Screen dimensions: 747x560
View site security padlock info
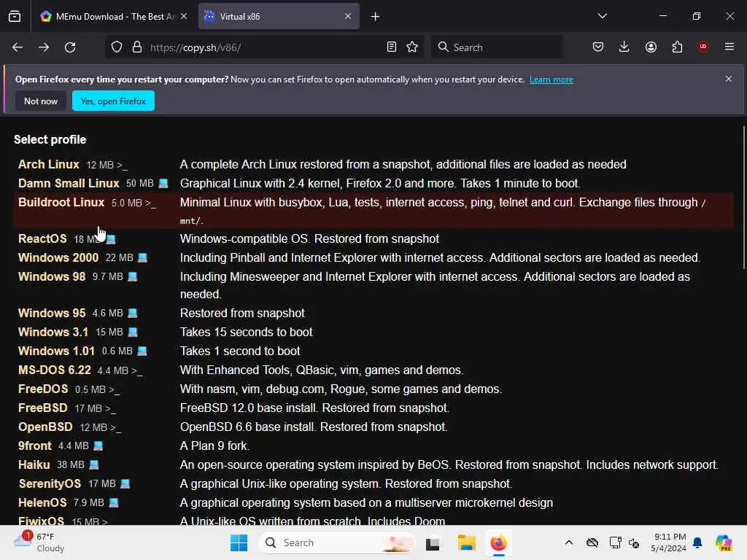pyautogui.click(x=137, y=47)
